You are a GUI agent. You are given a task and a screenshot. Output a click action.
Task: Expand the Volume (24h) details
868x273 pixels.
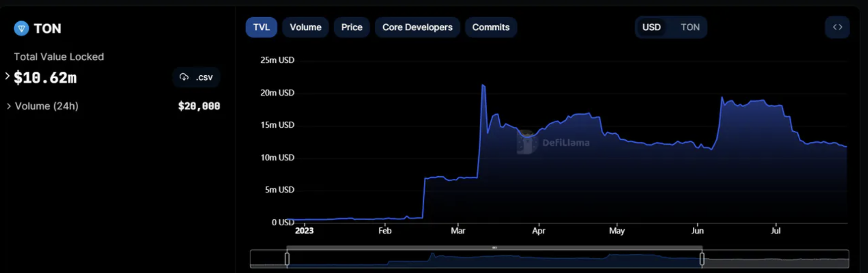coord(9,106)
